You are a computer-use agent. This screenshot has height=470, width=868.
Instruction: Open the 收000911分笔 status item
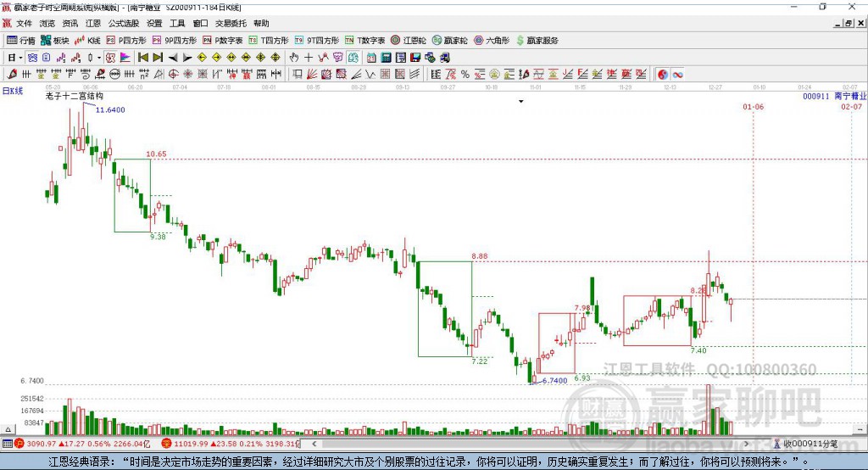806,444
